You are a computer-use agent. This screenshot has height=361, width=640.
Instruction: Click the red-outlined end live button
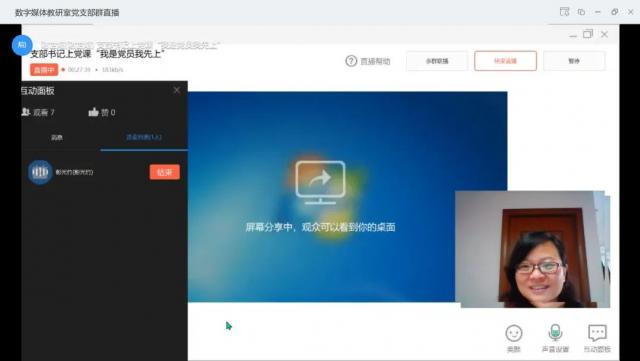pyautogui.click(x=505, y=61)
